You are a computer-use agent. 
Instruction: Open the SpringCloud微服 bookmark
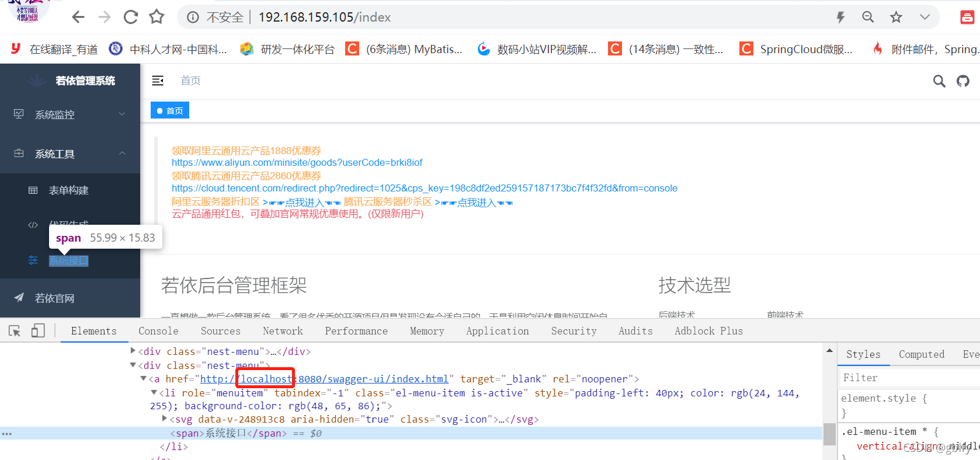[796, 50]
